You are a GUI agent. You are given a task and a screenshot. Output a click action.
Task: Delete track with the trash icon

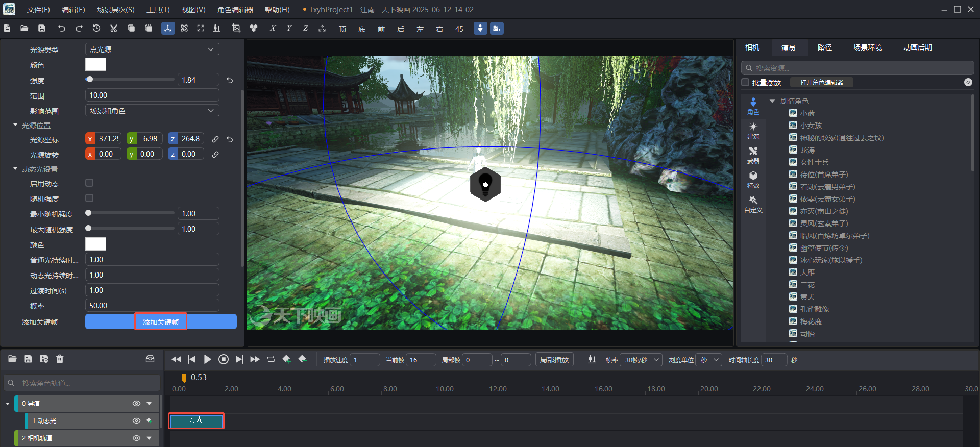pyautogui.click(x=60, y=359)
